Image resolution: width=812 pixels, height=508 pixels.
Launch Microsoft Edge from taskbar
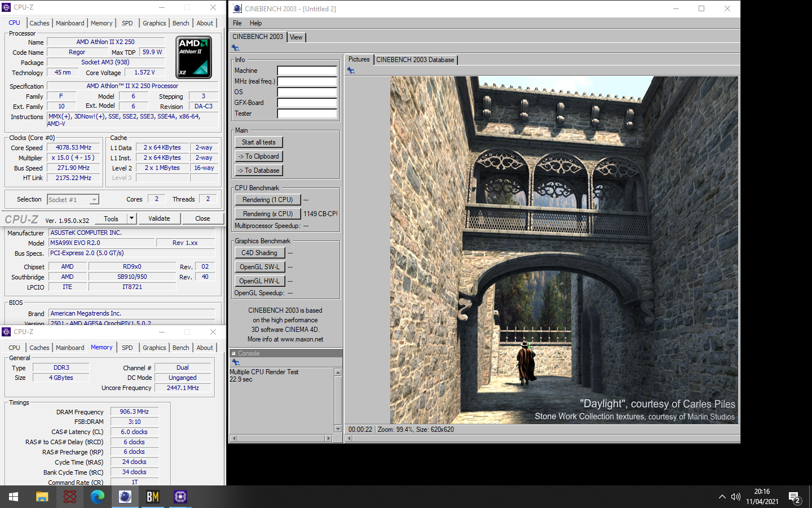coord(97,497)
